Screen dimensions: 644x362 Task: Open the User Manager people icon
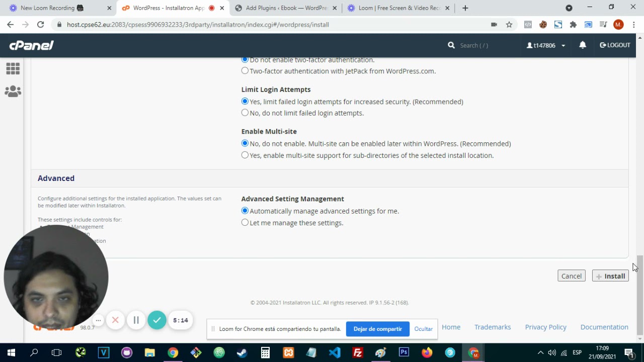13,92
